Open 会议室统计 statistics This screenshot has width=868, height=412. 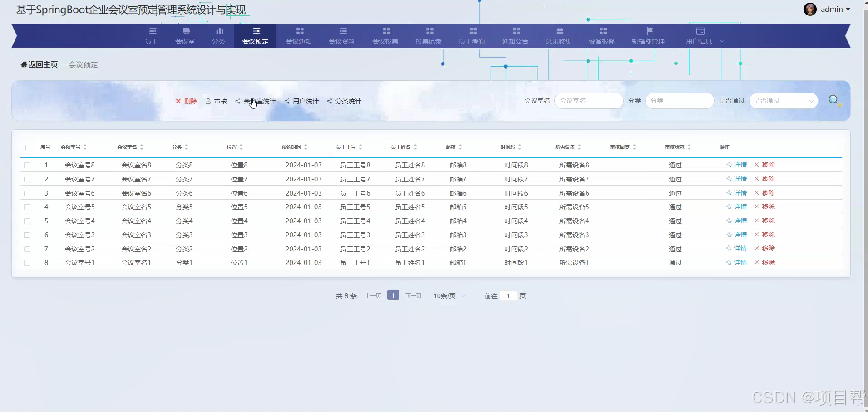[256, 101]
